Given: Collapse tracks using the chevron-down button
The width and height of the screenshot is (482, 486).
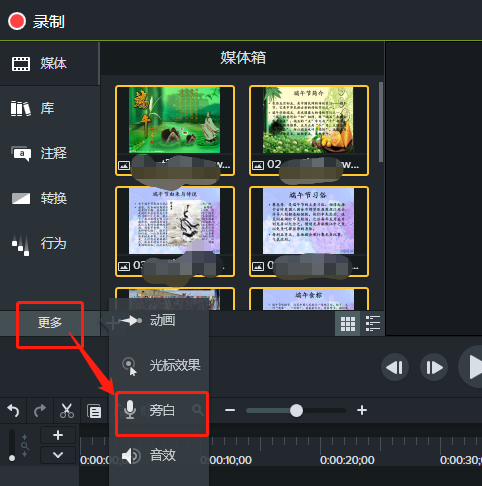Looking at the screenshot, I should click(58, 455).
